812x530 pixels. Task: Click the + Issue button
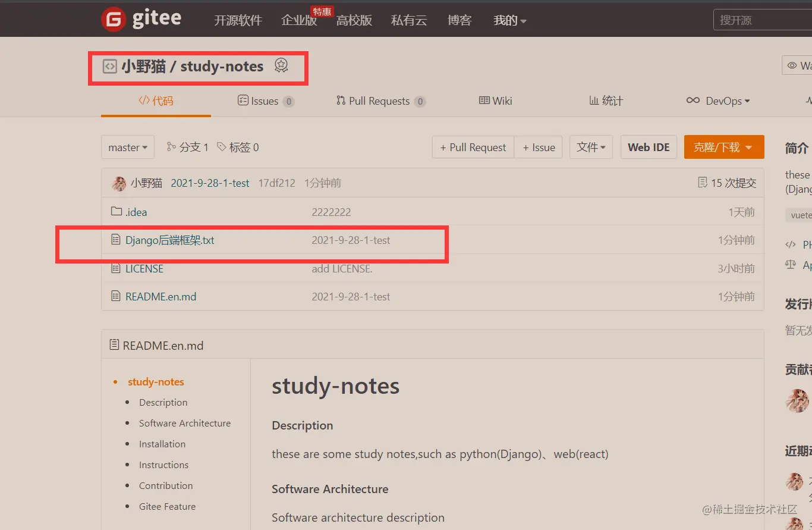[539, 147]
